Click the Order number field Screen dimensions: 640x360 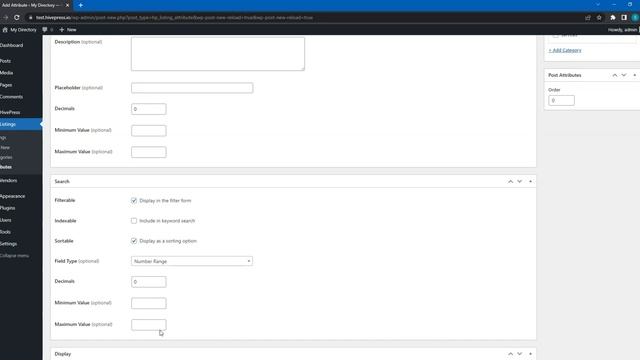(x=561, y=100)
